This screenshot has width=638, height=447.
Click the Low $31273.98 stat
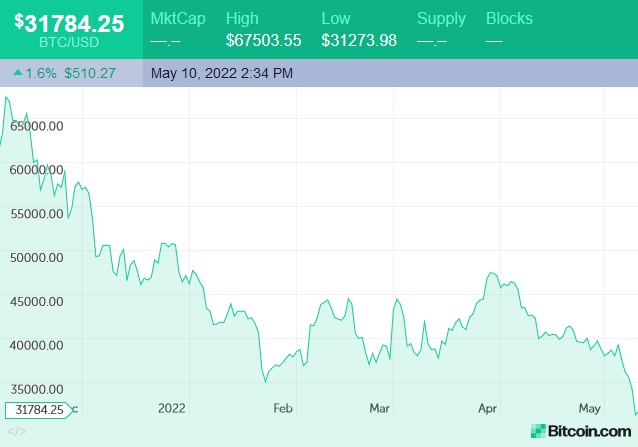click(x=359, y=29)
